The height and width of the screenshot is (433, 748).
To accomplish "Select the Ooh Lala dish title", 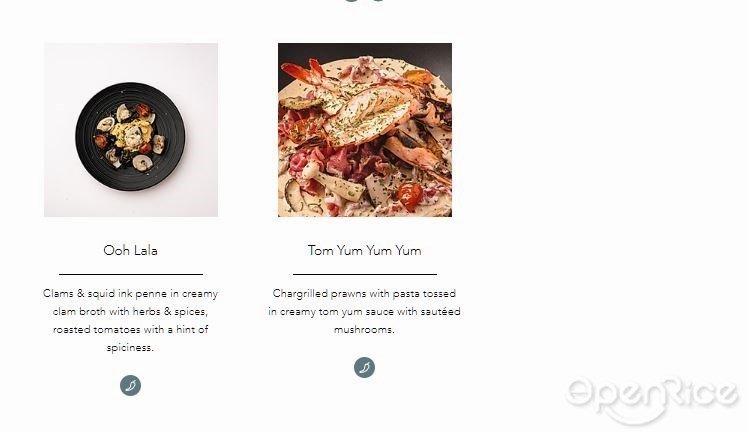I will [x=130, y=250].
